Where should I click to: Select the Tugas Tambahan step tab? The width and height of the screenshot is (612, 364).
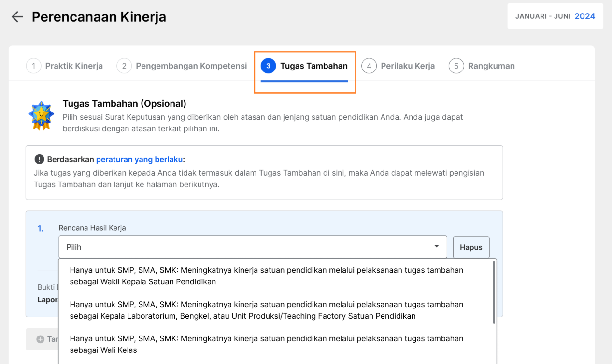pyautogui.click(x=304, y=66)
